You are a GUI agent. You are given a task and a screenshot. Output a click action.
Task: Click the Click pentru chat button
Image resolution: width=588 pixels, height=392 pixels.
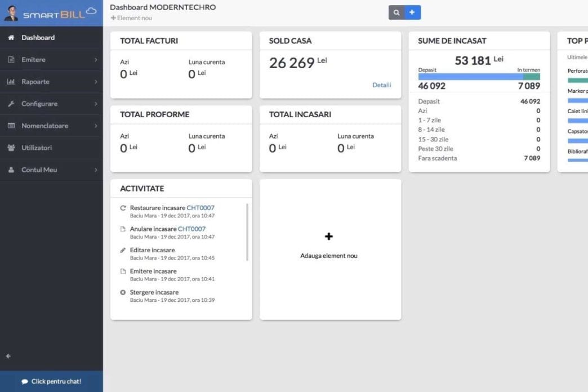[51, 381]
